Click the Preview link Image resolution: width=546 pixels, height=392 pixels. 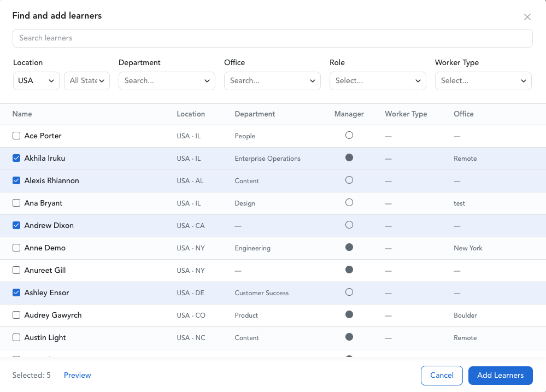point(77,375)
